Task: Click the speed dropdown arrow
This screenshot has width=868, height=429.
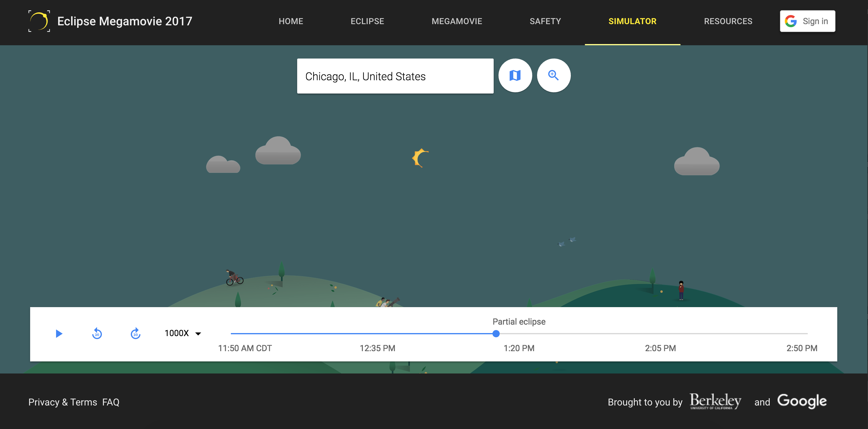Action: tap(198, 334)
